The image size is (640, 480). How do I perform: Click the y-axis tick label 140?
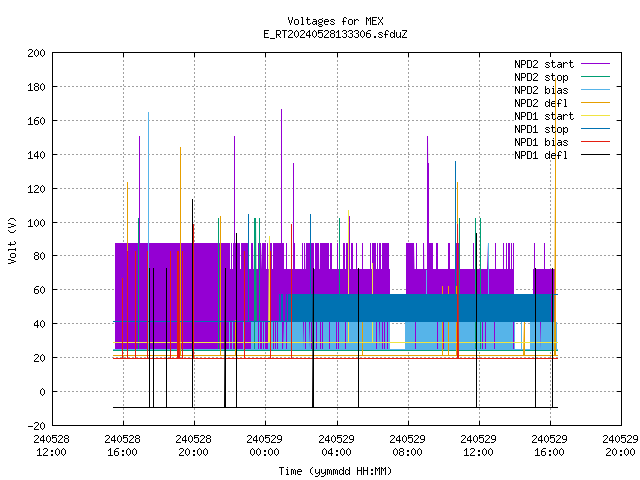(x=36, y=155)
